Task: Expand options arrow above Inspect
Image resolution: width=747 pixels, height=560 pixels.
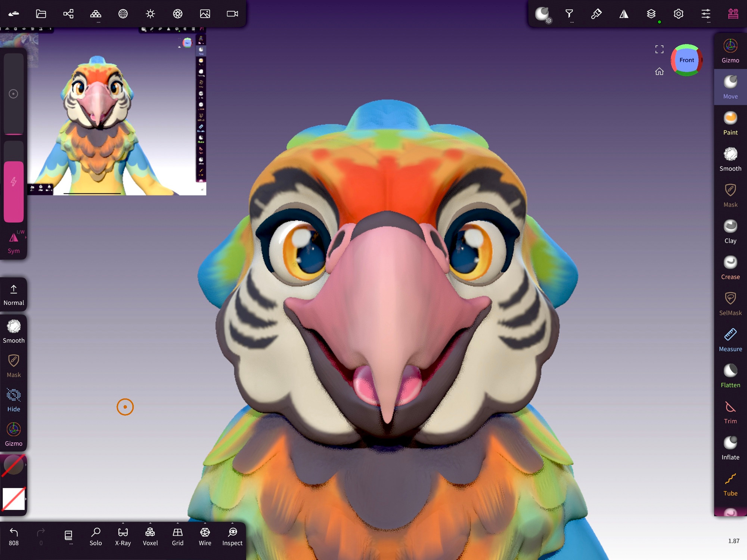Action: (x=232, y=523)
